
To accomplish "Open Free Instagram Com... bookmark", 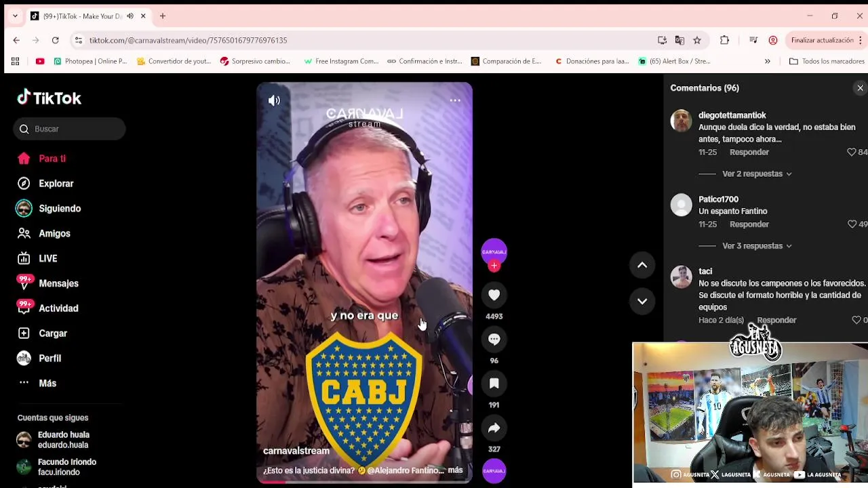I will point(341,62).
